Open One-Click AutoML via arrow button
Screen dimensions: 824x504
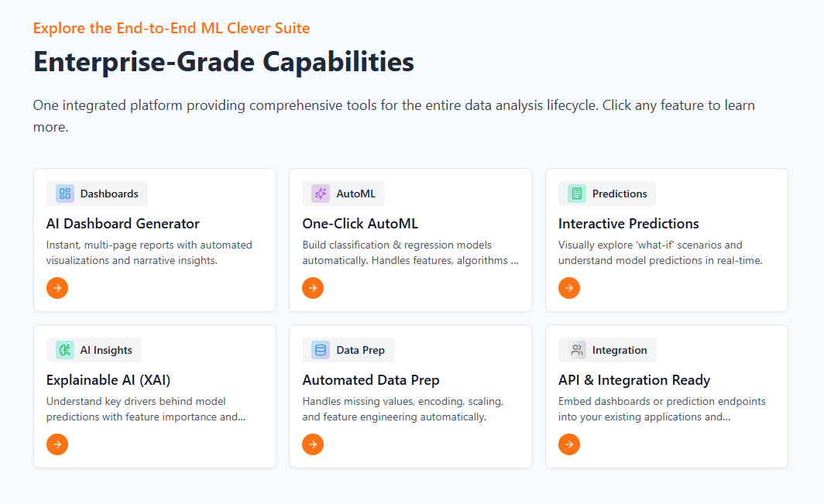click(x=313, y=288)
